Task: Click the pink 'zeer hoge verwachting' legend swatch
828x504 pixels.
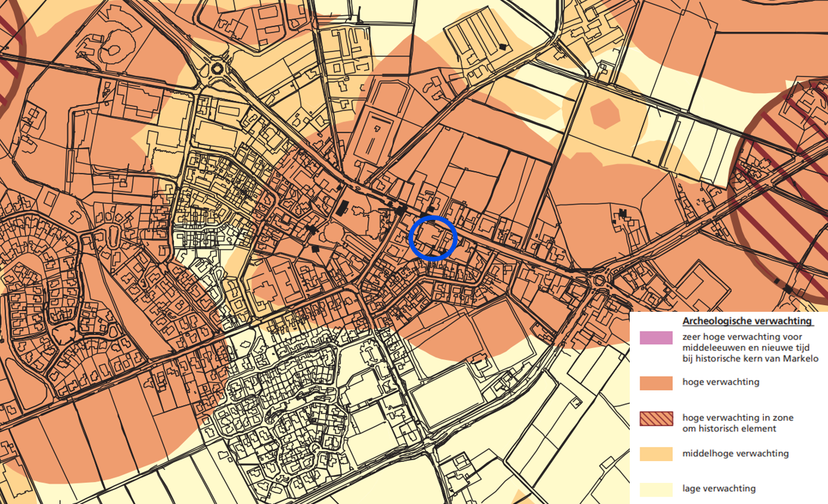Action: pyautogui.click(x=656, y=338)
